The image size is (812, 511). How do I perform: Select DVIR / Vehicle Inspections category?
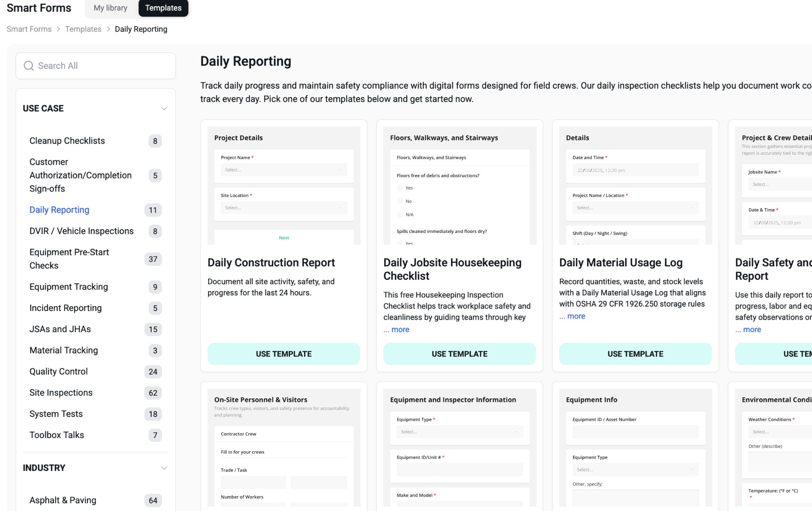[x=96, y=231]
